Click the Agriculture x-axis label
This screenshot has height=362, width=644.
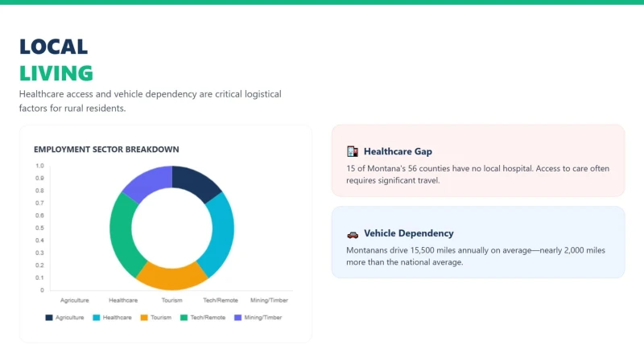(x=74, y=300)
